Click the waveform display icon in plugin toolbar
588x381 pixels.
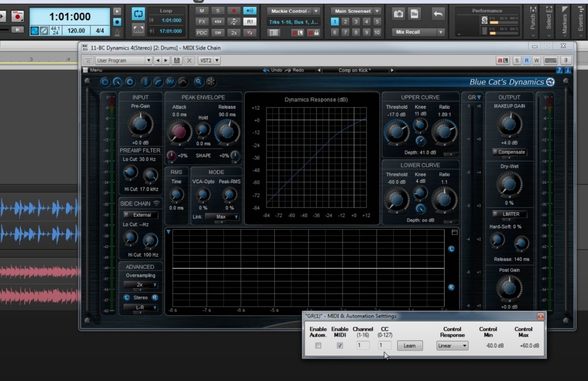[x=171, y=82]
